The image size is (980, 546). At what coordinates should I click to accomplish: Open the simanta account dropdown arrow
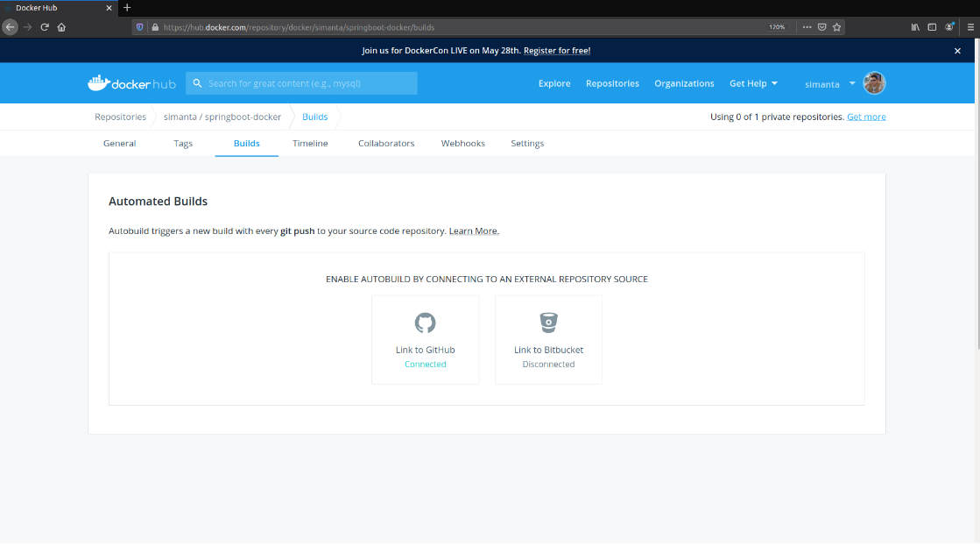tap(852, 83)
